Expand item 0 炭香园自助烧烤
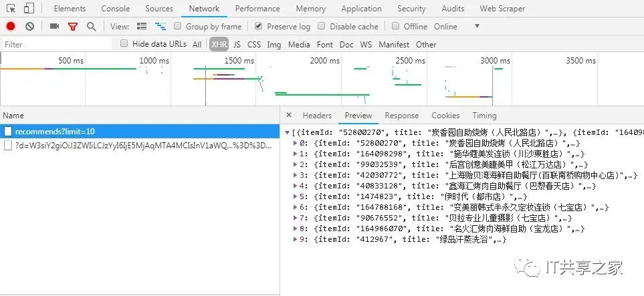 coord(295,143)
